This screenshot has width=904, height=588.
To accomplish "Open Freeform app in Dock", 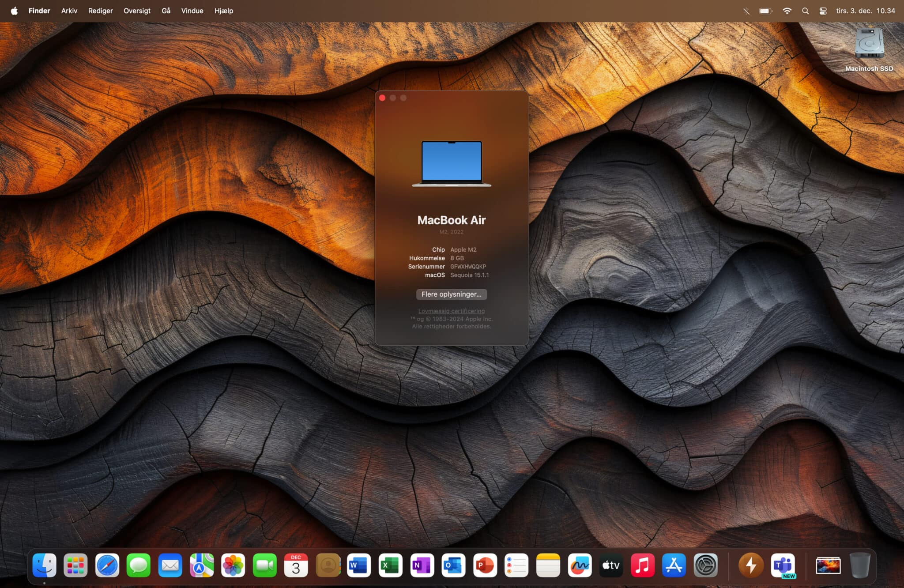I will [x=580, y=565].
